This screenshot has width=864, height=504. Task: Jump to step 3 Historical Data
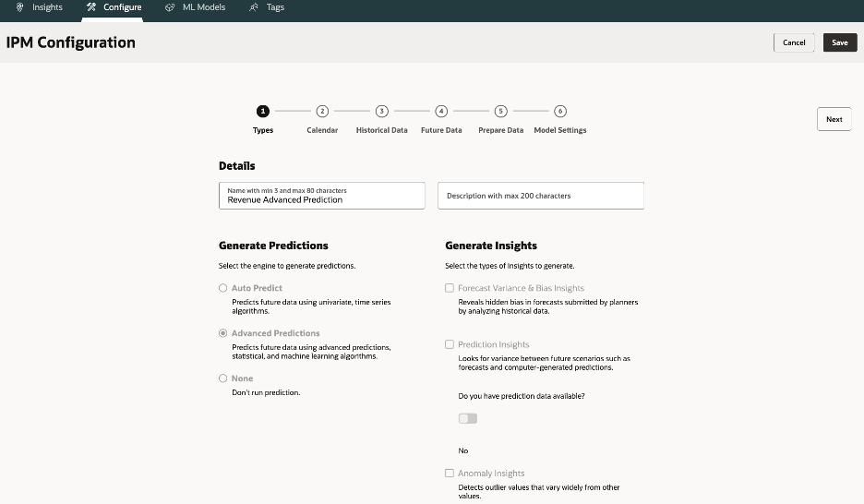381,111
